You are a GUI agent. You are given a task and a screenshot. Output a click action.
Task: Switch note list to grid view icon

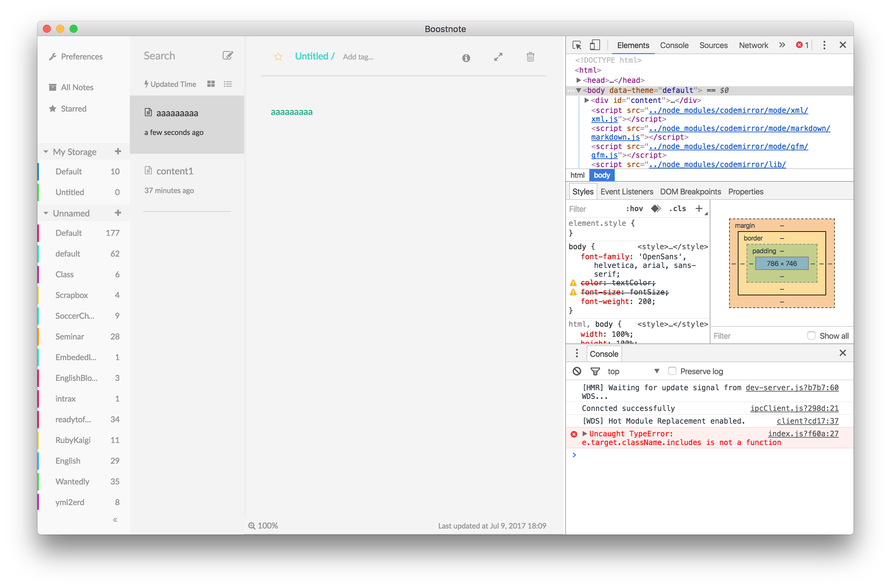[x=211, y=84]
